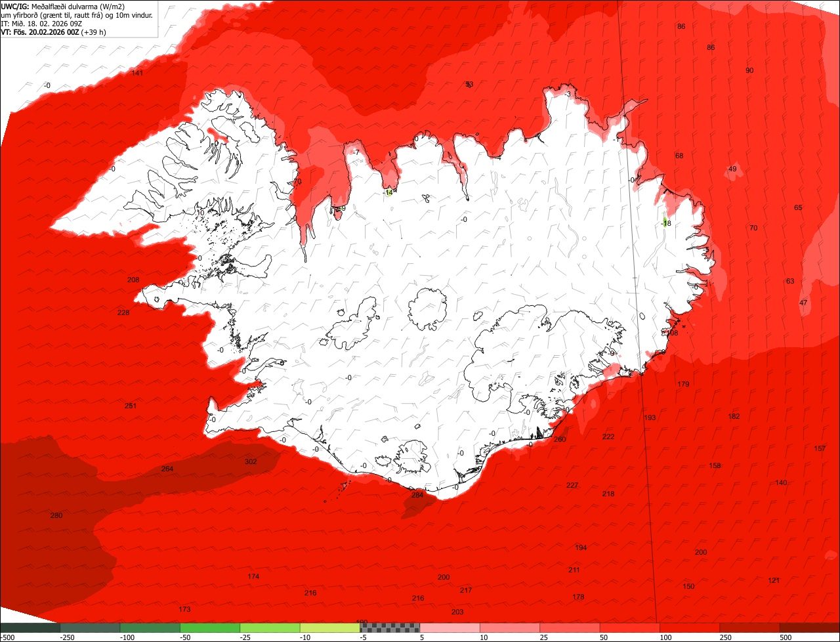Click the pink 10 to 25 legend swatch

pyautogui.click(x=510, y=628)
